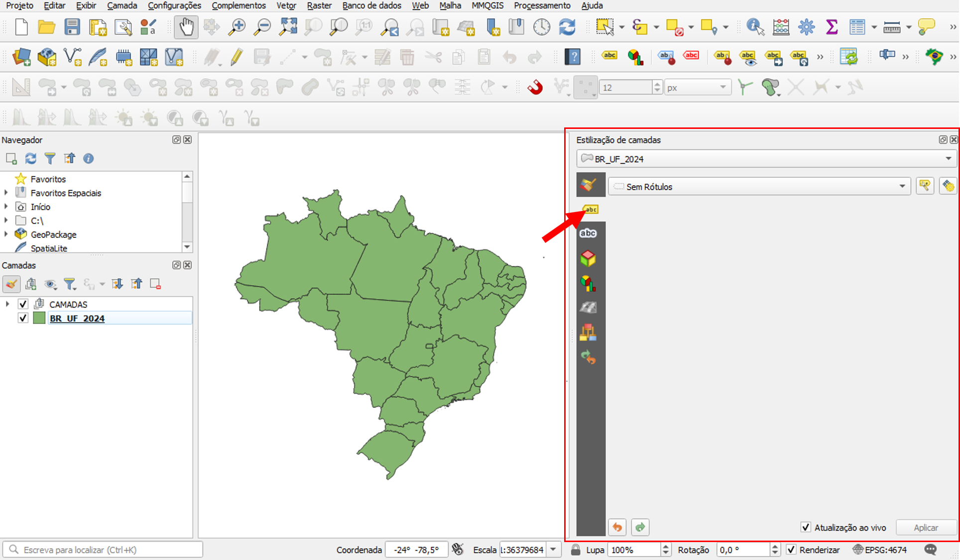Click the EPSG:4674 coordinate system button
Screen dimensions: 960x560
tap(880, 550)
